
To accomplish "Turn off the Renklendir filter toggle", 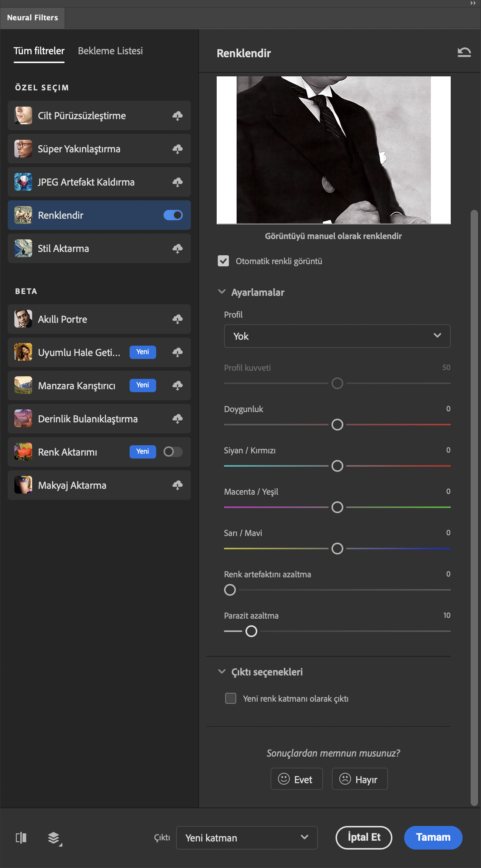I will pyautogui.click(x=173, y=215).
